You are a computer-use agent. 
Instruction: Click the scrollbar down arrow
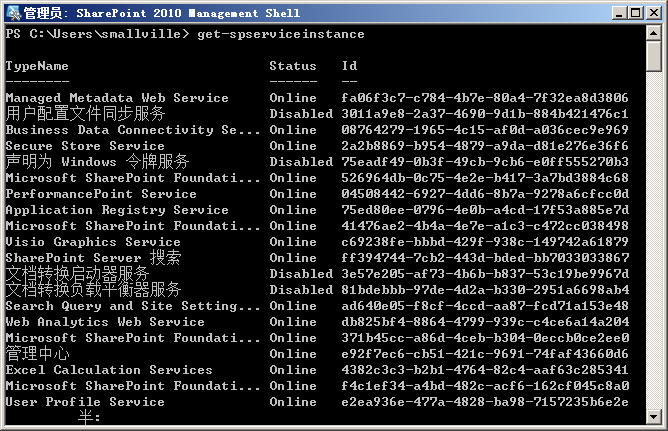click(654, 417)
